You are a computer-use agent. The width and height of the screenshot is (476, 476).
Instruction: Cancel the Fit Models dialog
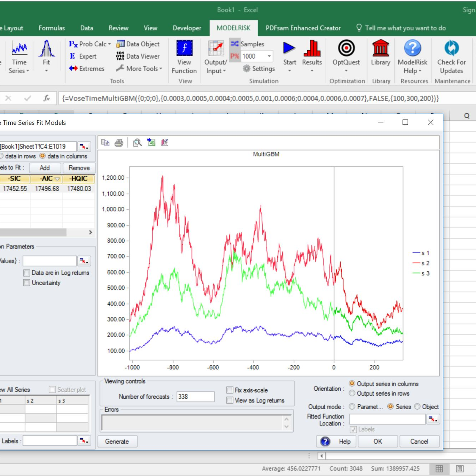[419, 441]
